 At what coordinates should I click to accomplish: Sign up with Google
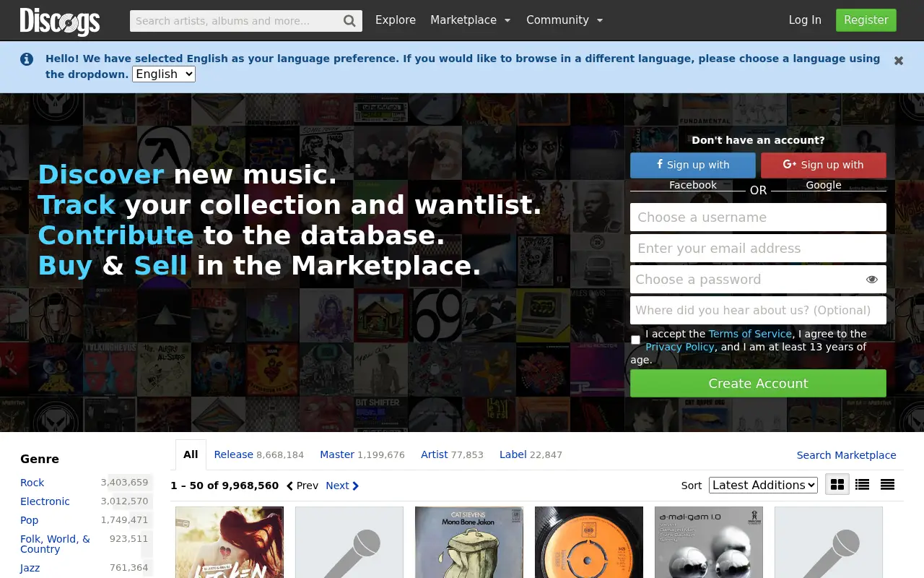(824, 165)
